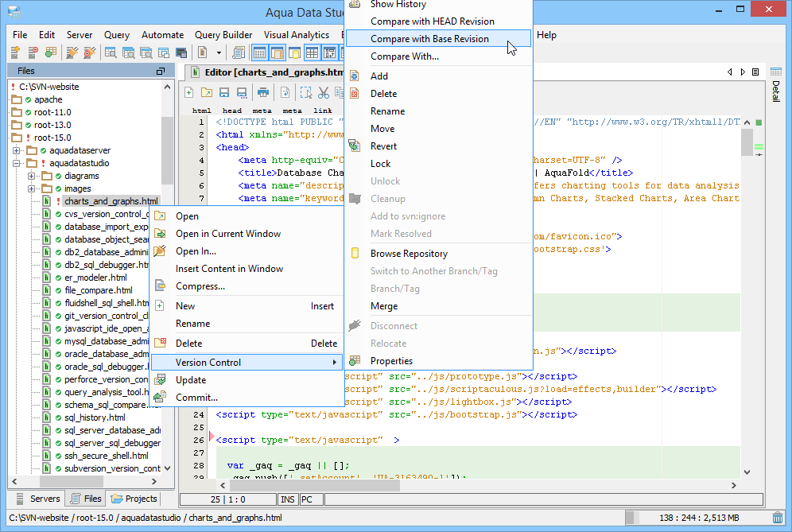Click the script document icon in main toolbar
This screenshot has width=792, height=532.
(x=202, y=52)
